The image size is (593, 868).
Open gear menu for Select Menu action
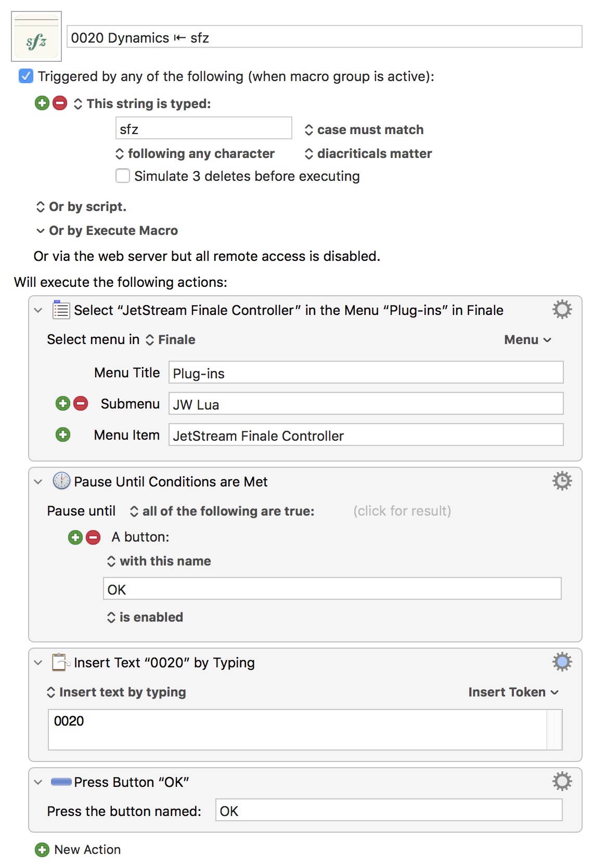[x=562, y=310]
